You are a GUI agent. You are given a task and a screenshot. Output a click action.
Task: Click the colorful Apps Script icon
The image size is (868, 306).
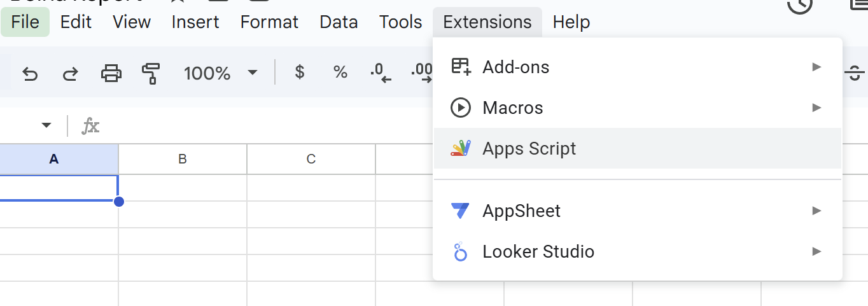tap(461, 148)
